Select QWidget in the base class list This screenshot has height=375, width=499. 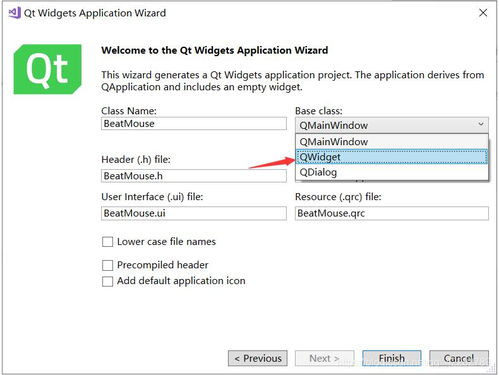coord(392,157)
